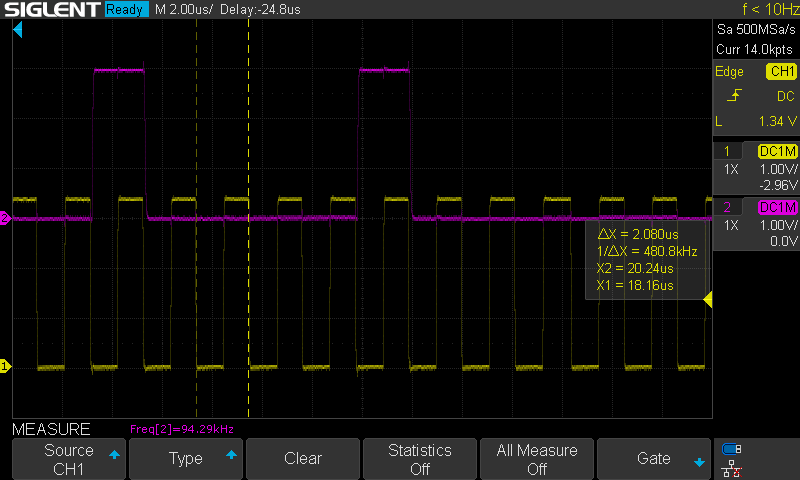Select the channel 1 yellow ground marker
The width and height of the screenshot is (800, 480).
click(x=5, y=367)
